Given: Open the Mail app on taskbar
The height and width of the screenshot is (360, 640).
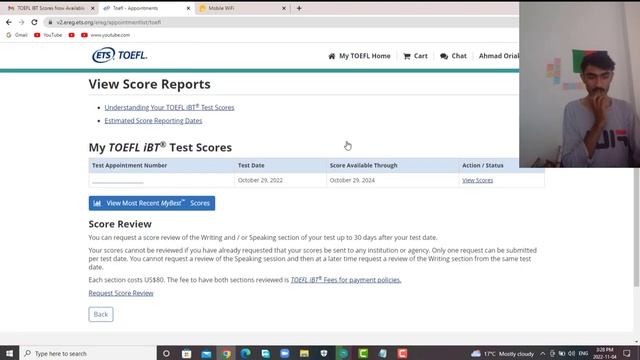Looking at the screenshot, I should point(206,353).
